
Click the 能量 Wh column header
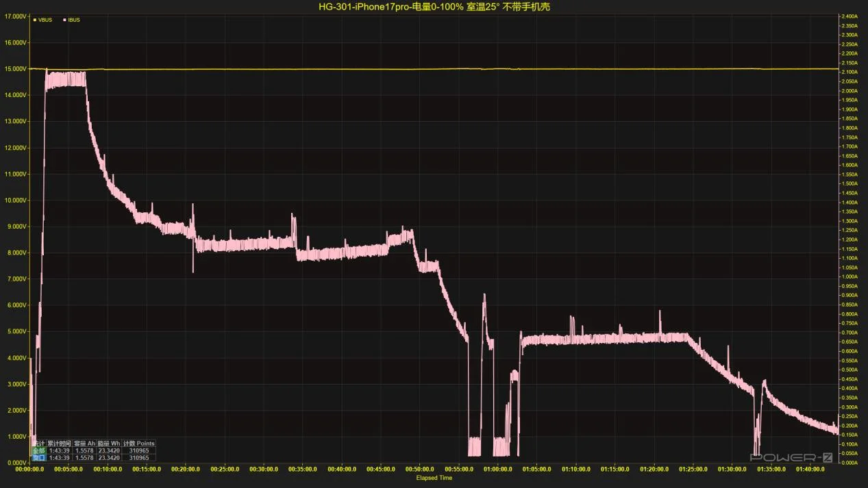click(x=109, y=444)
